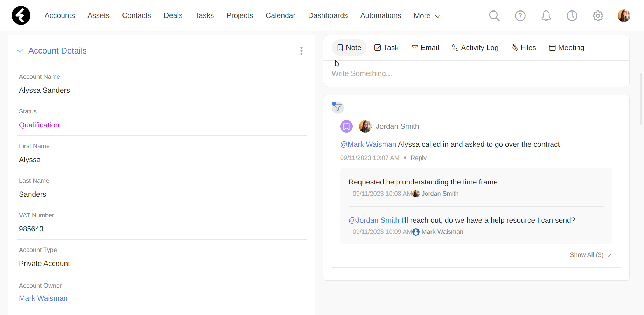Go to Projects in the navbar
644x315 pixels.
pyautogui.click(x=240, y=15)
